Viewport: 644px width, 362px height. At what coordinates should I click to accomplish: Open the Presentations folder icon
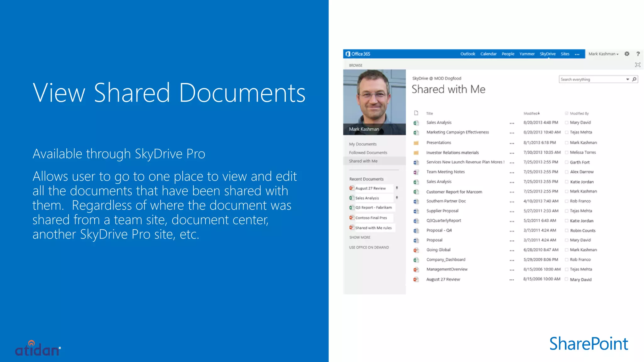click(416, 143)
